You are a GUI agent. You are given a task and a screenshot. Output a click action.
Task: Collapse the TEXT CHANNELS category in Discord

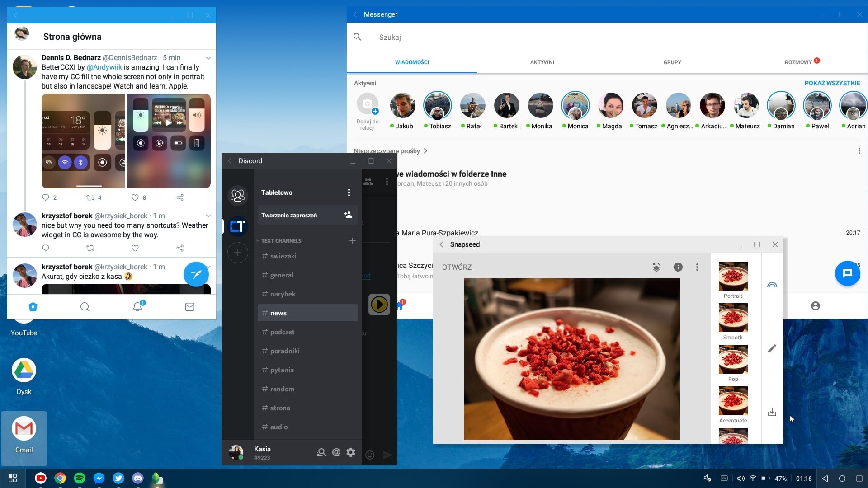pos(279,241)
